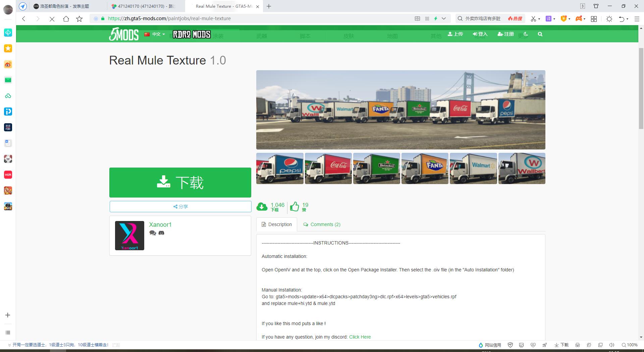The height and width of the screenshot is (352, 644).
Task: Click the thumbs-up like icon
Action: pos(294,207)
